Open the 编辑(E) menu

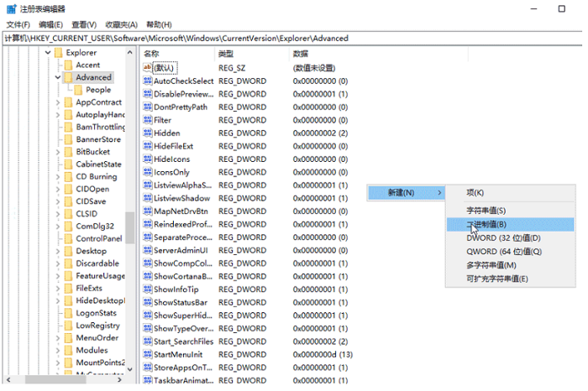[51, 25]
